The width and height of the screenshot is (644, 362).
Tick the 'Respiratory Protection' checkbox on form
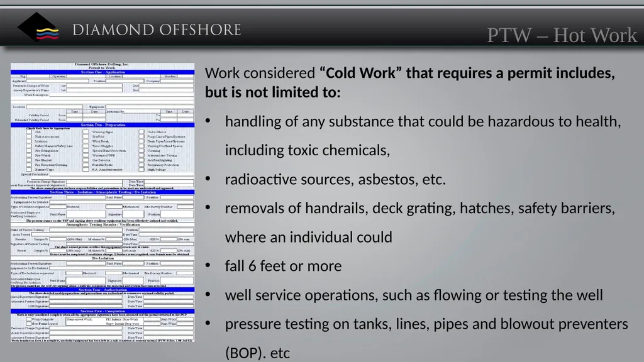142,165
